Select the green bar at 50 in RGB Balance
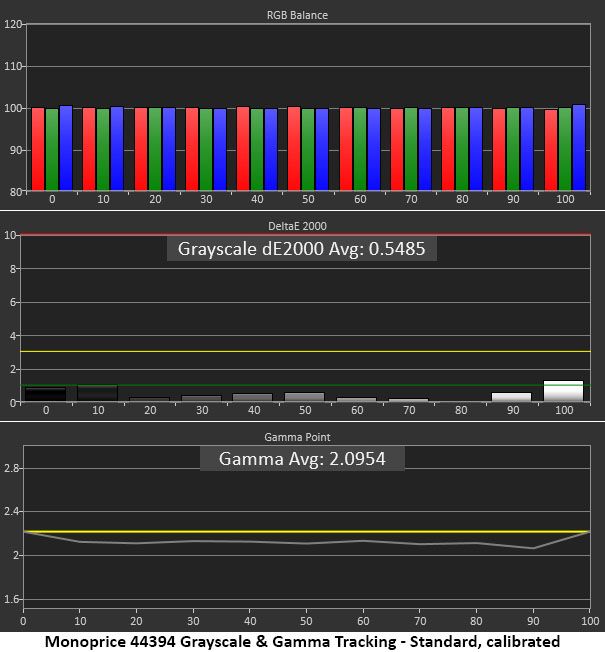605x652 pixels. click(308, 149)
